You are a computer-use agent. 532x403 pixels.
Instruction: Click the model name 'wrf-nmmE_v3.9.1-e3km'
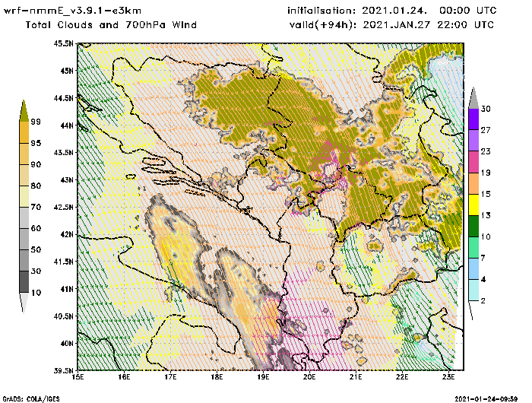72,11
